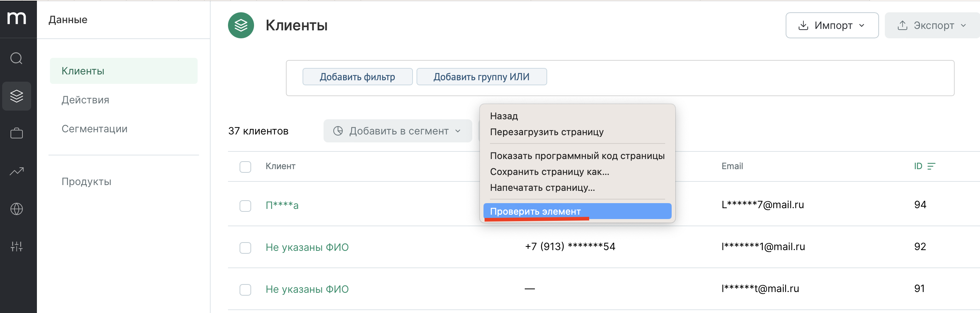The image size is (980, 313).
Task: Open the search magnifier icon
Action: [x=16, y=58]
